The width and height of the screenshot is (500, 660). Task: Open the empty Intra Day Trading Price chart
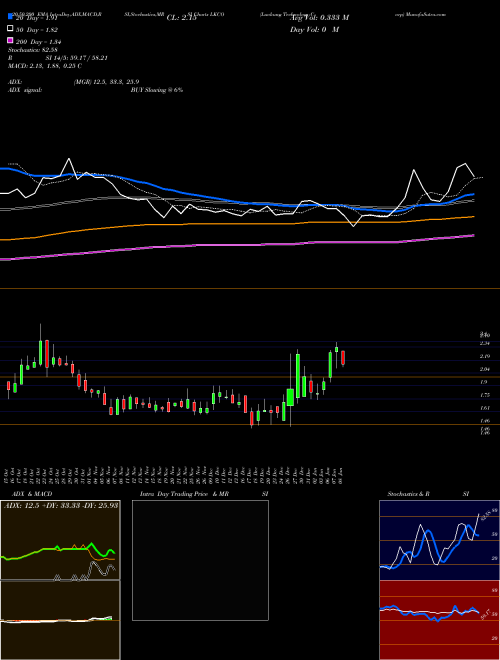[200, 560]
